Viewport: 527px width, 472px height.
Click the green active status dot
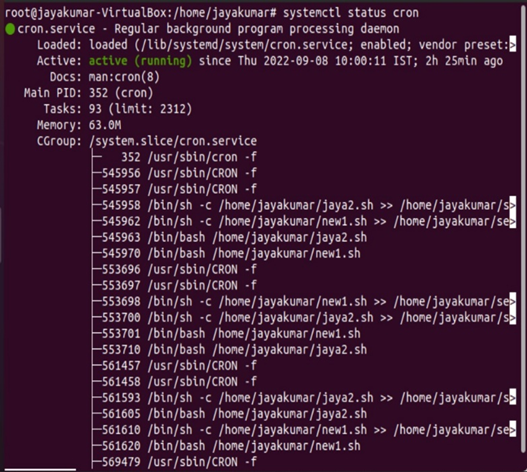click(x=10, y=29)
